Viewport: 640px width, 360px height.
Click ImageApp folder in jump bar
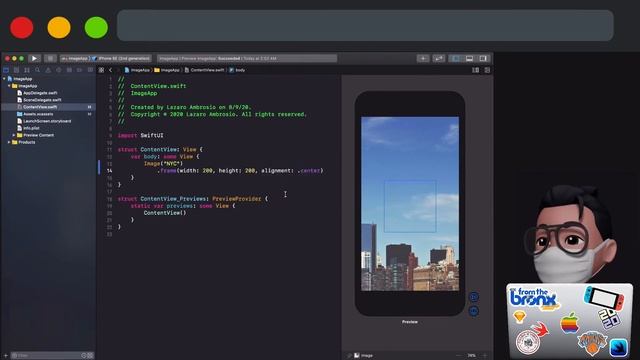167,70
